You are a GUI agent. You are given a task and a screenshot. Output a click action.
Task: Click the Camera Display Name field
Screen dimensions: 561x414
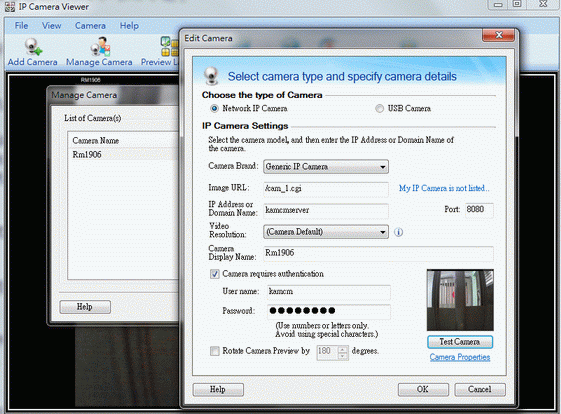click(x=379, y=253)
